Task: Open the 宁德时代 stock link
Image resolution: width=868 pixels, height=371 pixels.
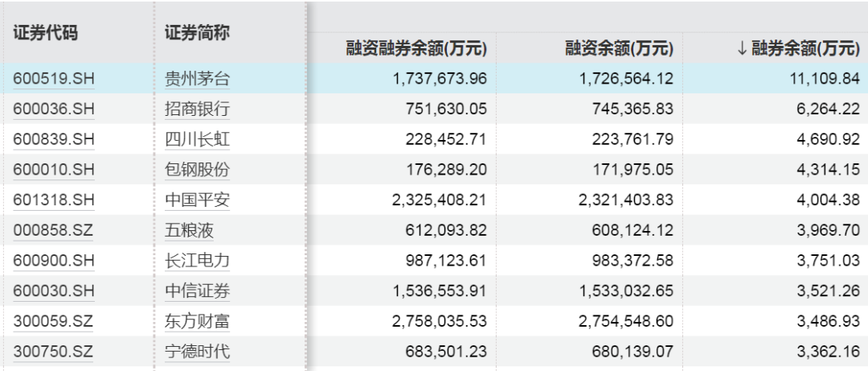Action: click(197, 352)
